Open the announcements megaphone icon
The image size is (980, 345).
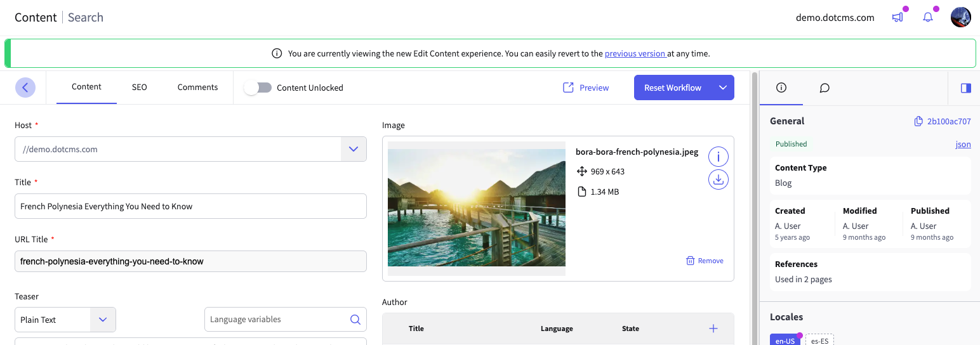tap(897, 18)
